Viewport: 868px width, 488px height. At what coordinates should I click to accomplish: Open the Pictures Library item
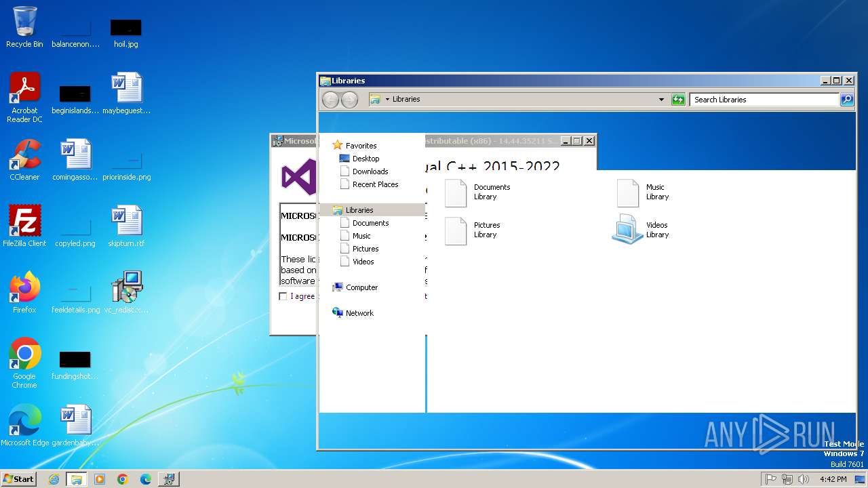coord(473,230)
